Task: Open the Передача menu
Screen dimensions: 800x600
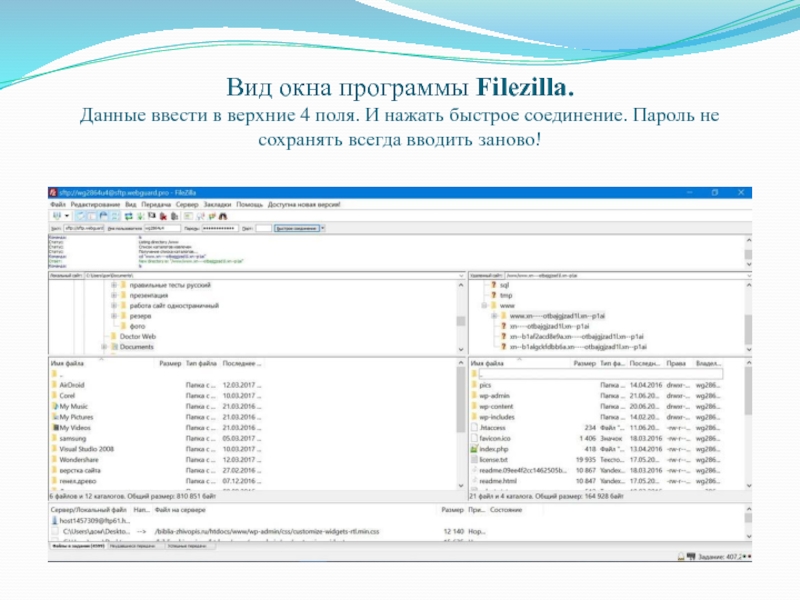Action: [x=156, y=205]
